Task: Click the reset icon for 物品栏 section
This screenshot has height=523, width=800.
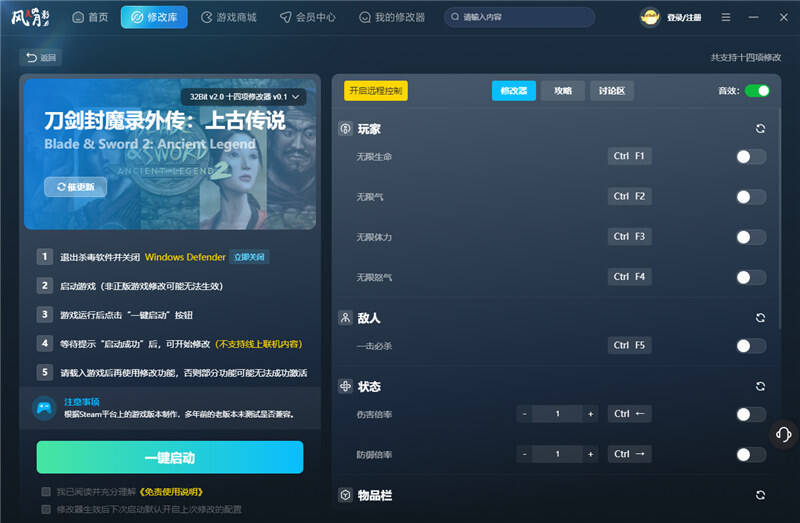Action: (x=760, y=495)
